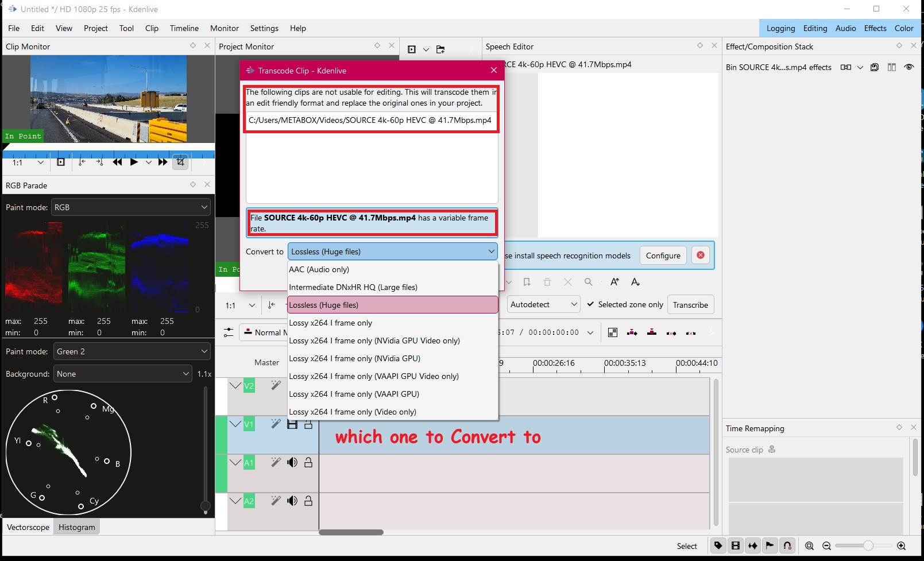Click the add bookmark icon in Speech Editor
The height and width of the screenshot is (561, 924).
(x=527, y=282)
